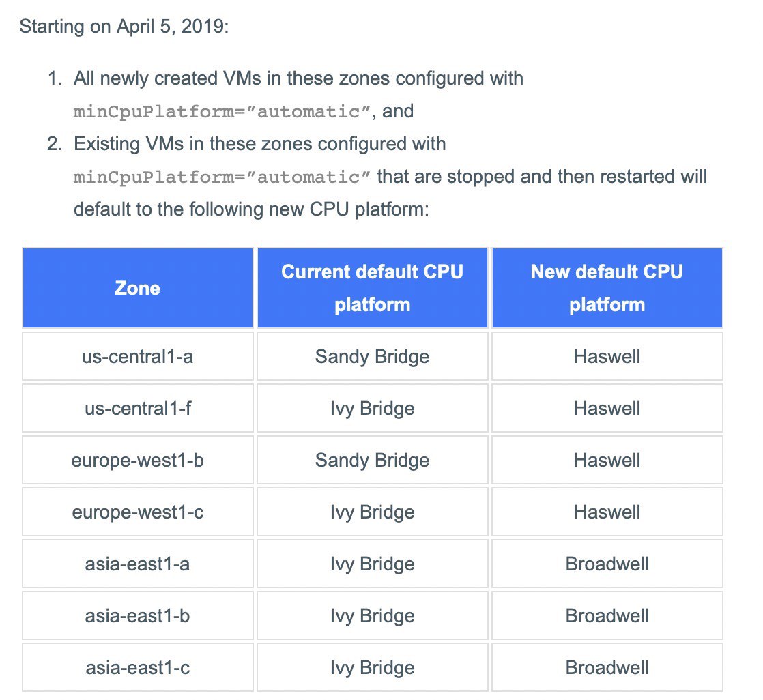Click Haswell in the us-central1-a row
The width and height of the screenshot is (763, 700).
pyautogui.click(x=607, y=356)
